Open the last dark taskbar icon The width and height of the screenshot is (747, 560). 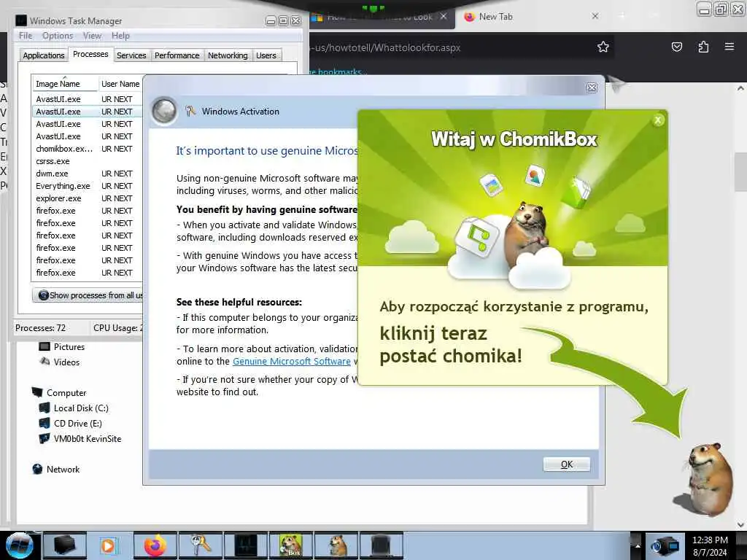pos(381,545)
